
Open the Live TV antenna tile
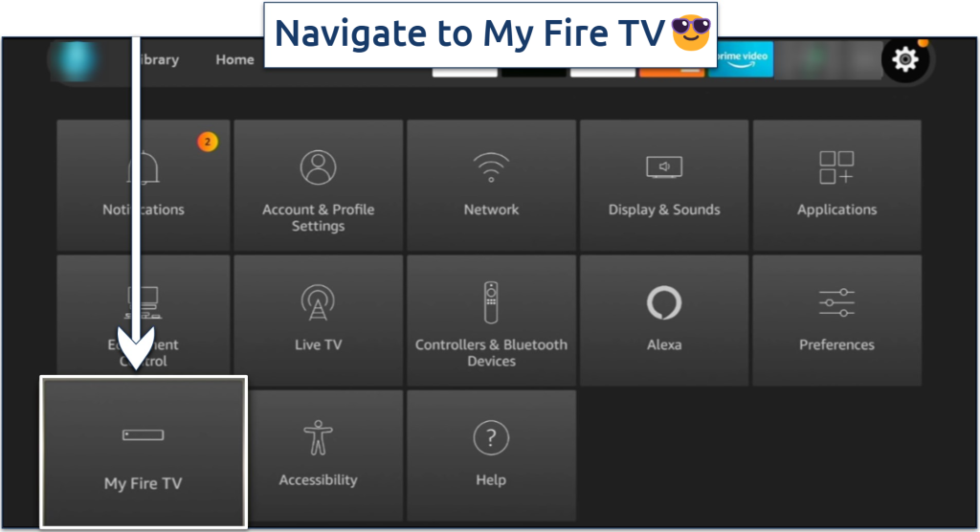tap(318, 321)
